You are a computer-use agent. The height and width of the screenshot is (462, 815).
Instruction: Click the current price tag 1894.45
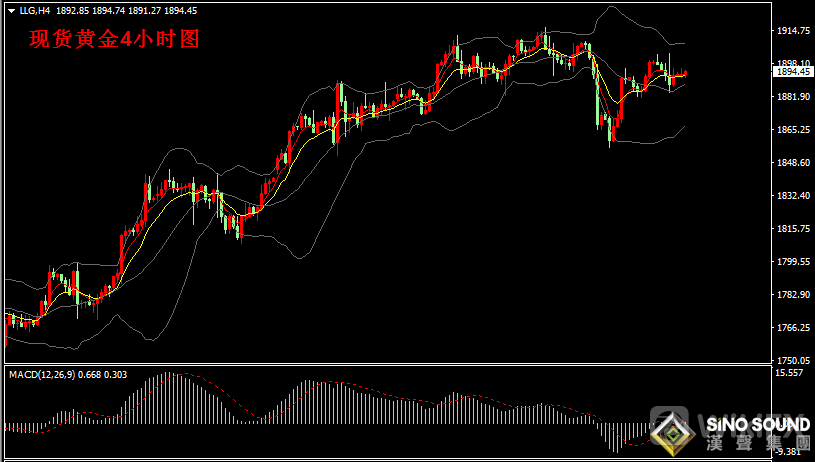coord(793,72)
